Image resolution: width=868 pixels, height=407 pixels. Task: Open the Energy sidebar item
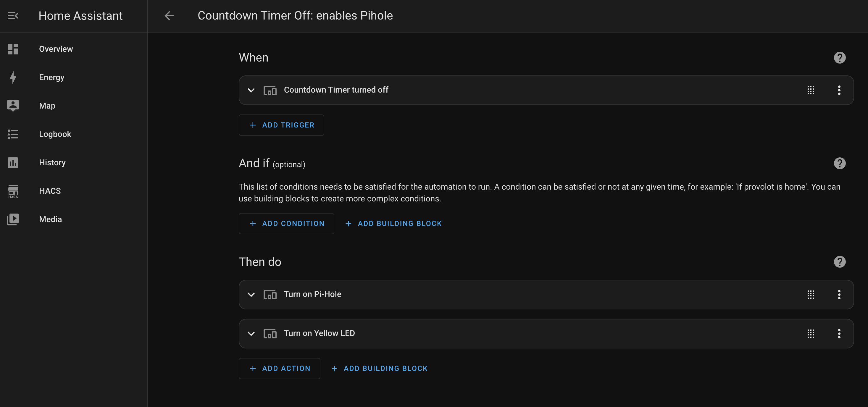[x=51, y=77]
